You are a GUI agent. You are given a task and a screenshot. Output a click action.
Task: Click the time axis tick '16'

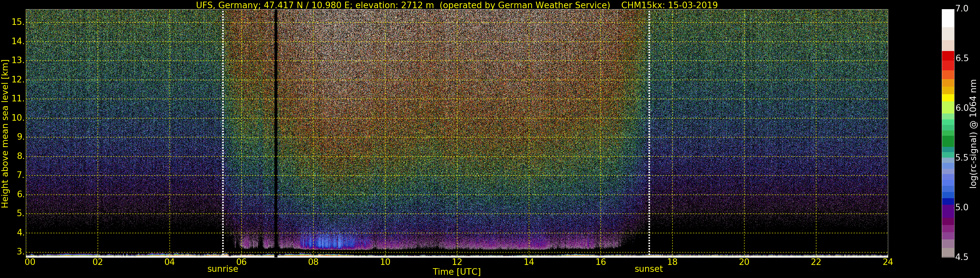(600, 262)
